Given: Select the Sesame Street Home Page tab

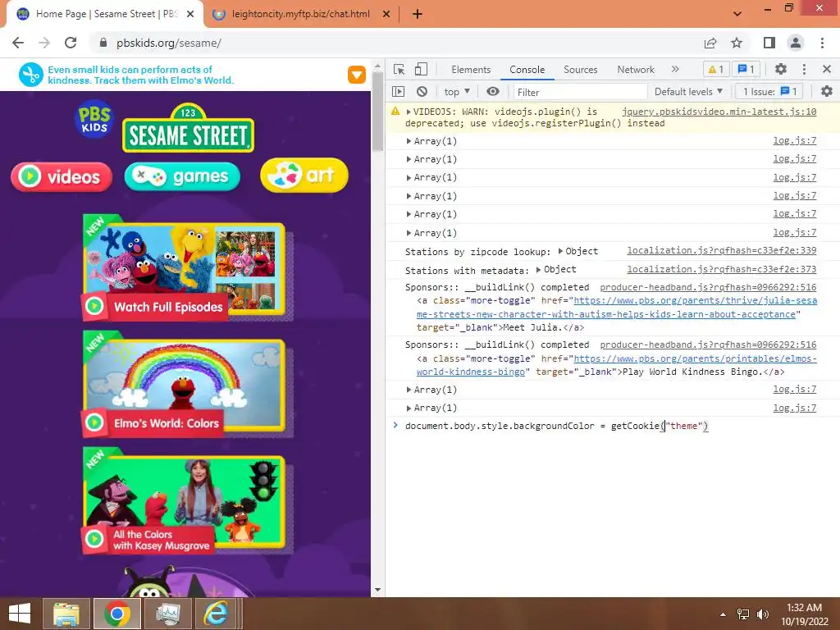Looking at the screenshot, I should click(107, 14).
